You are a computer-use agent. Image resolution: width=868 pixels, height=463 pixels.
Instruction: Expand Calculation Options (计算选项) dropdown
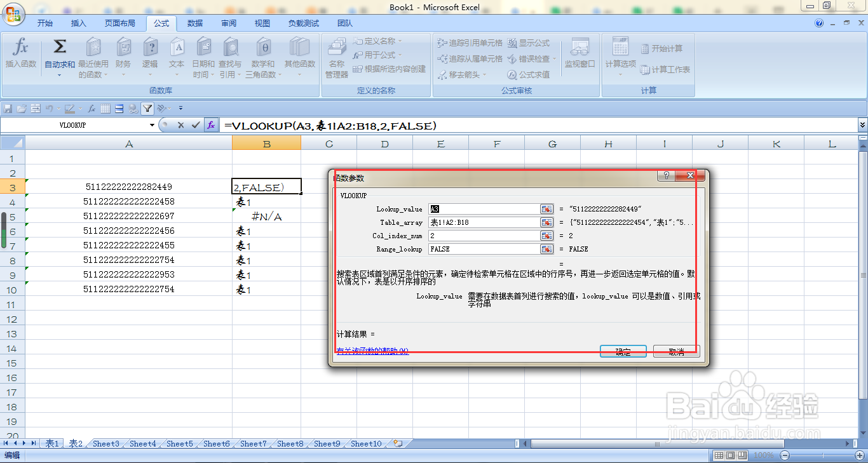621,74
